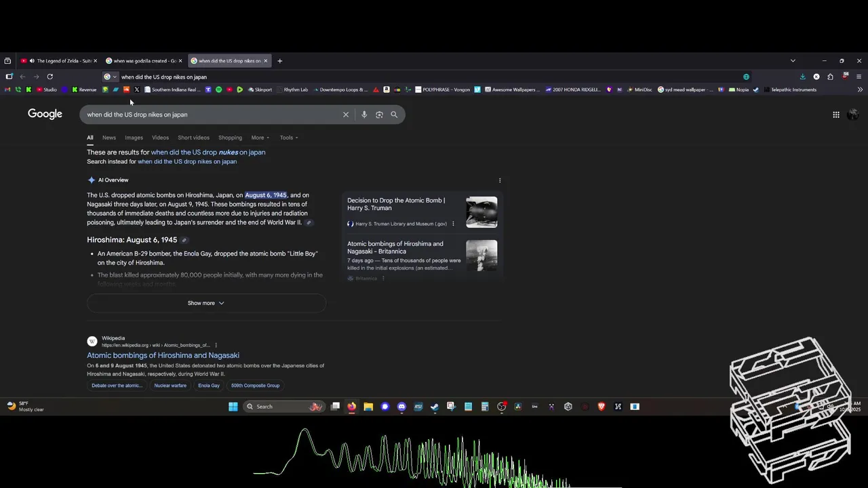868x488 pixels.
Task: Open a new browser tab
Action: tap(279, 61)
